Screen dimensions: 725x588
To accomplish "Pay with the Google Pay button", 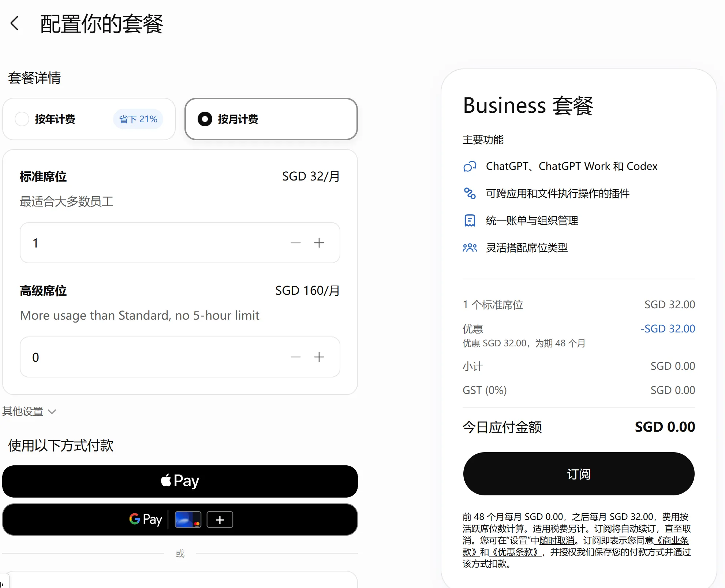I will [x=180, y=520].
